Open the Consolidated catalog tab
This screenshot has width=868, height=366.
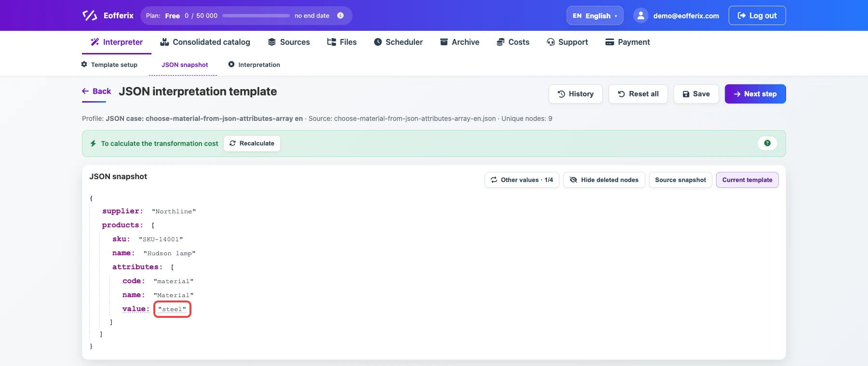coord(205,42)
